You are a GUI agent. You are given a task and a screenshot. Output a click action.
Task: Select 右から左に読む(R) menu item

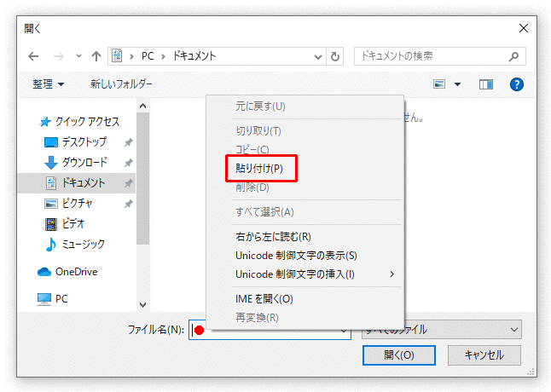[273, 236]
